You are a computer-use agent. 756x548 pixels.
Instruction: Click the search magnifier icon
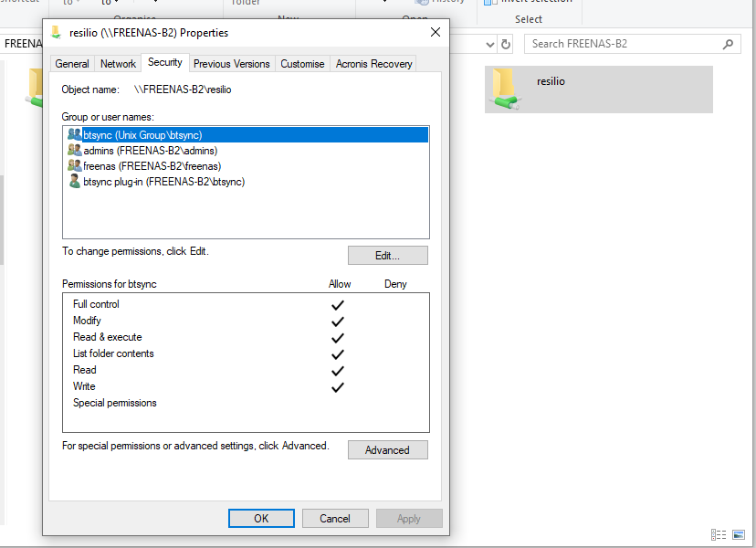point(728,45)
